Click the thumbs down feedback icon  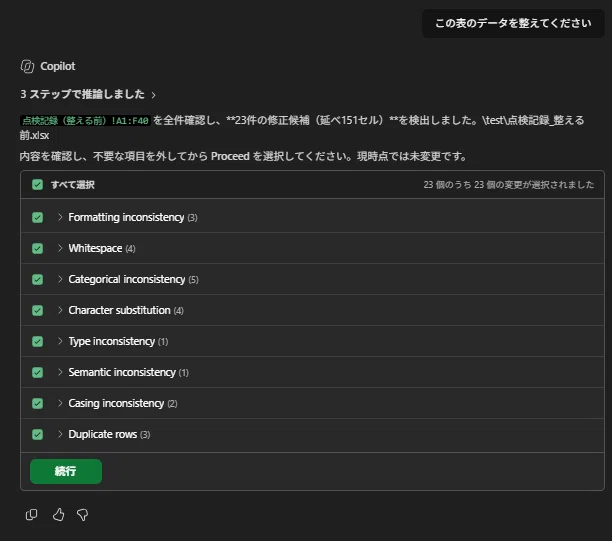82,515
